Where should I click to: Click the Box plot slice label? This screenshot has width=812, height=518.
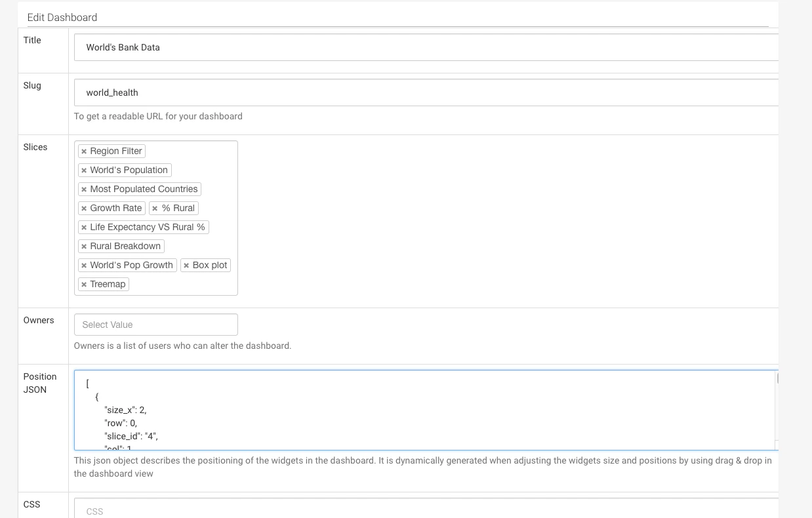pos(210,265)
